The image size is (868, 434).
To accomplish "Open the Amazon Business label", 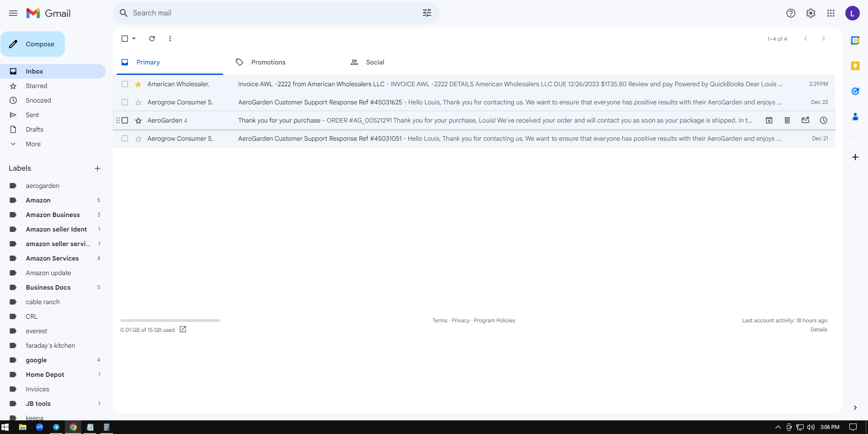I will pos(53,215).
